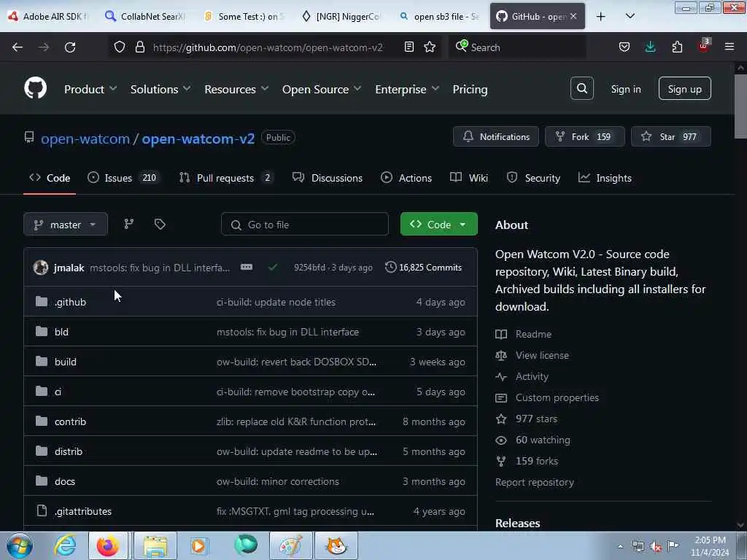
Task: Click the muted volume tray icon
Action: click(x=656, y=547)
